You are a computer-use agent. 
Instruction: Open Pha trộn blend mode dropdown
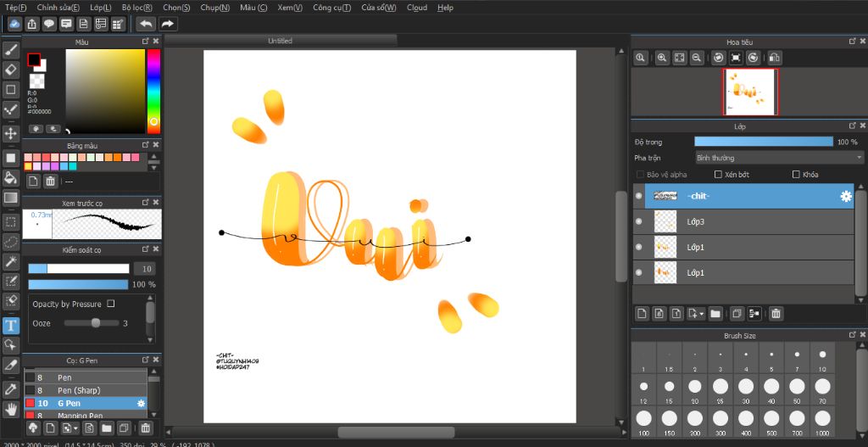tap(778, 158)
